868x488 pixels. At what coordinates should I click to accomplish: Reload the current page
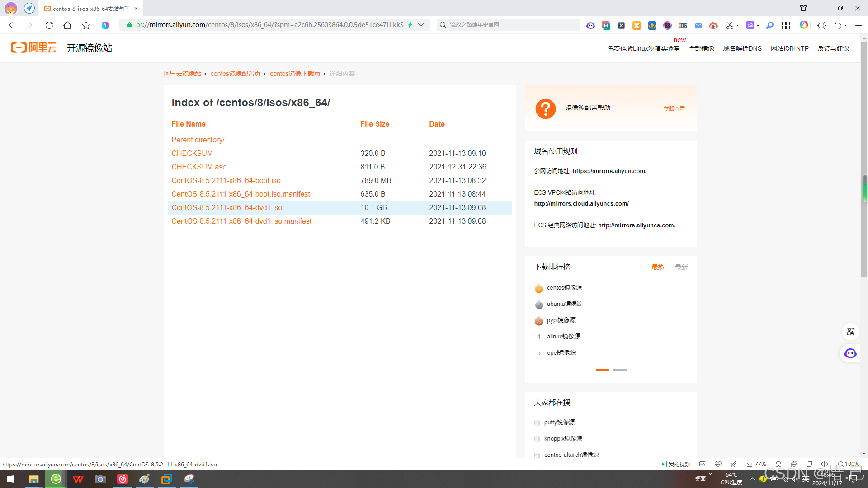tap(49, 25)
